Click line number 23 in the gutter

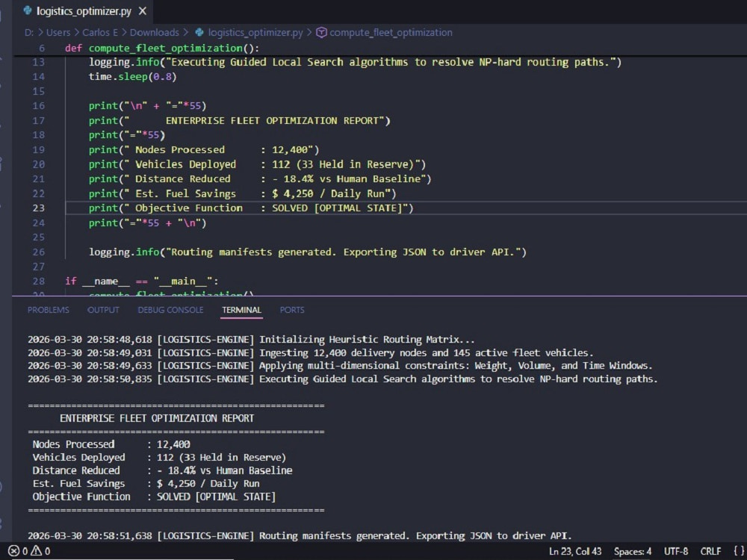click(39, 208)
